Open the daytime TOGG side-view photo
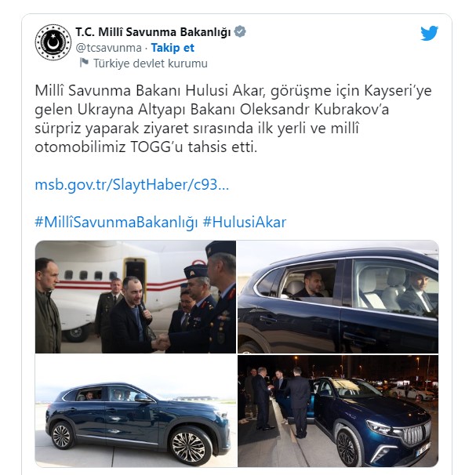This screenshot has width=476, height=475. tap(136, 411)
